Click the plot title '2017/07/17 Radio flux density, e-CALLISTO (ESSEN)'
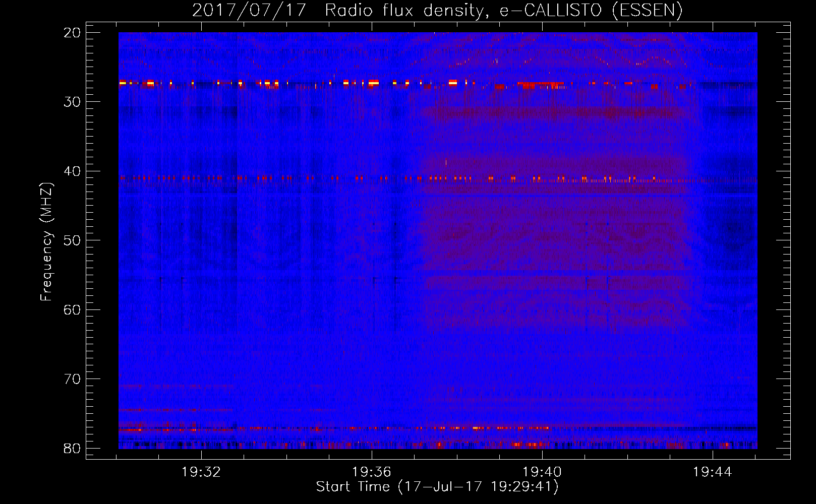816x504 pixels. (x=437, y=10)
